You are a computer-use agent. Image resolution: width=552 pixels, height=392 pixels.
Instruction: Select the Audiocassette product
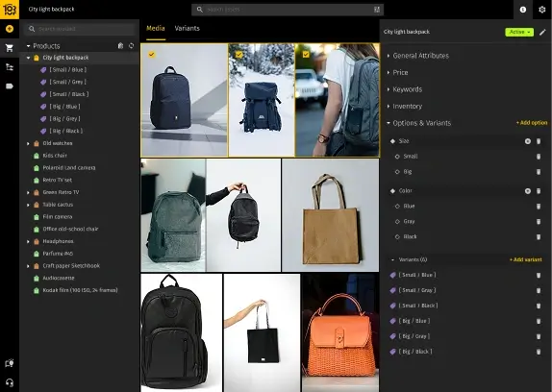59,278
